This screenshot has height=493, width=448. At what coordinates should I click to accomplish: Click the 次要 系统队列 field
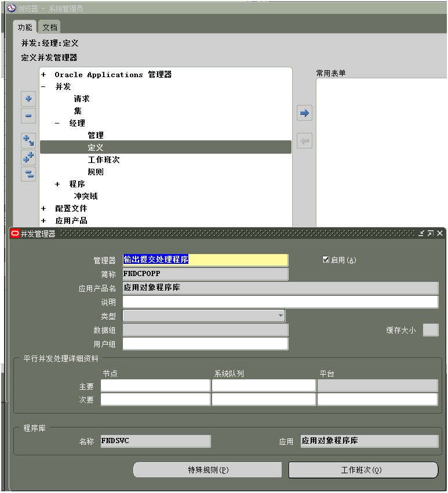pyautogui.click(x=264, y=399)
